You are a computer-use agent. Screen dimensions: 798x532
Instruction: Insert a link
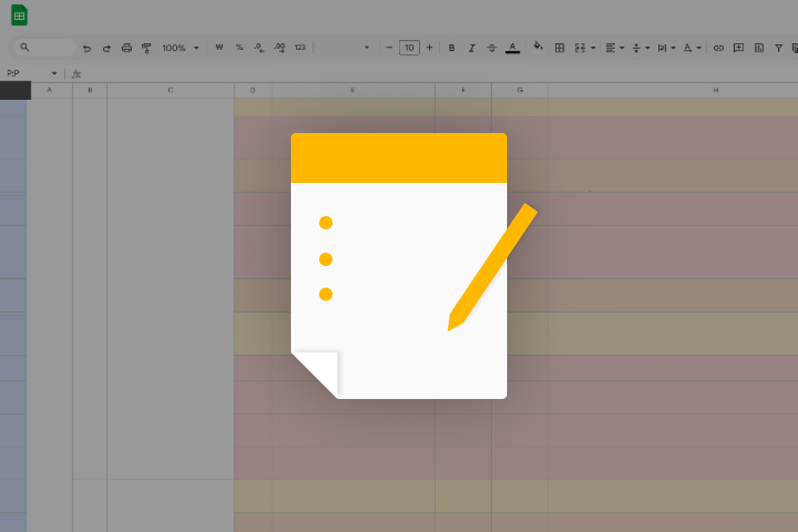pyautogui.click(x=718, y=48)
